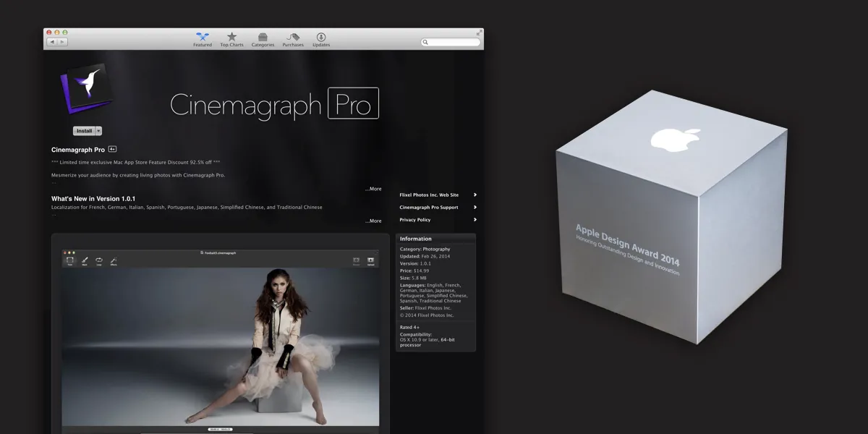Screen dimensions: 868x434
Task: Click the App Store search field
Action: click(451, 43)
